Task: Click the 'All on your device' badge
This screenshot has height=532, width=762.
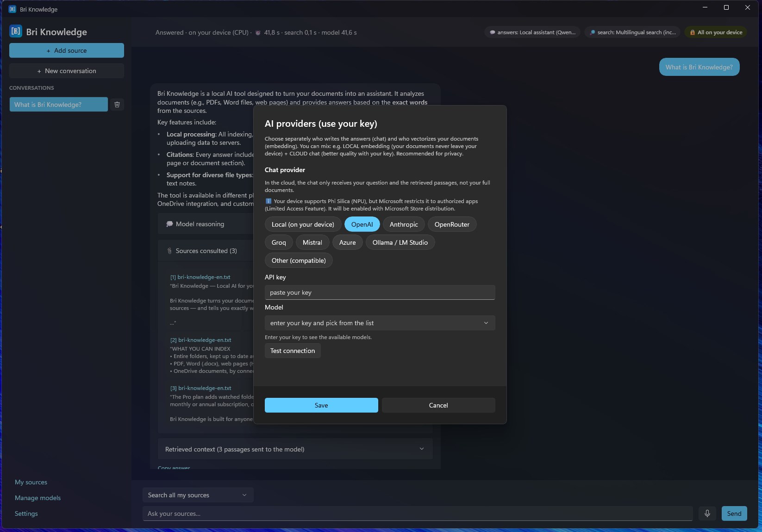Action: click(x=716, y=32)
